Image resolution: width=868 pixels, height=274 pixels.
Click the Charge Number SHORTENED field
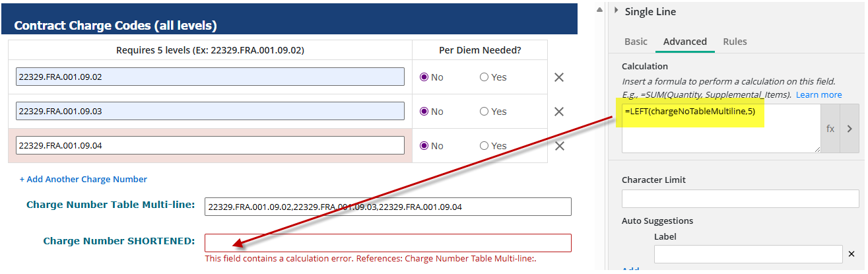click(x=387, y=242)
